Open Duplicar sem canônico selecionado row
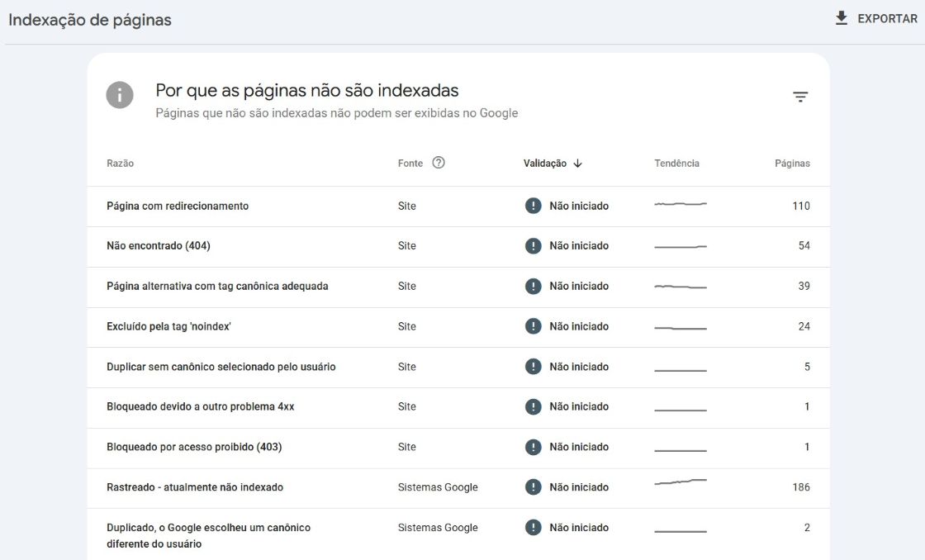Image resolution: width=925 pixels, height=560 pixels. 221,367
